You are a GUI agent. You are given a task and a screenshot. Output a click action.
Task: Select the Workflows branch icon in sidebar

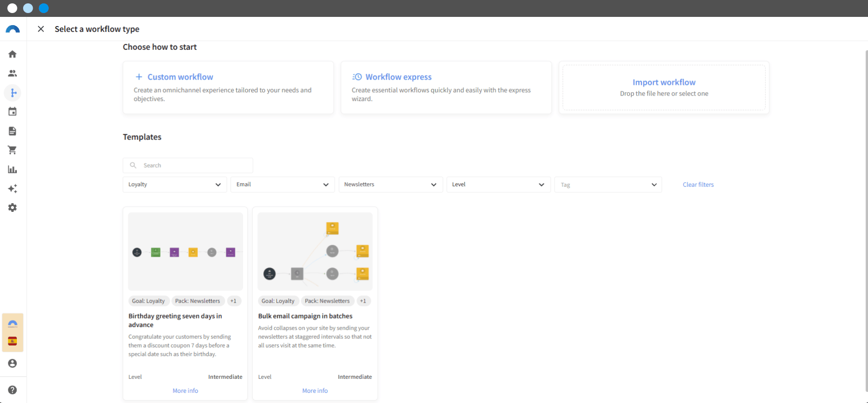pos(13,93)
